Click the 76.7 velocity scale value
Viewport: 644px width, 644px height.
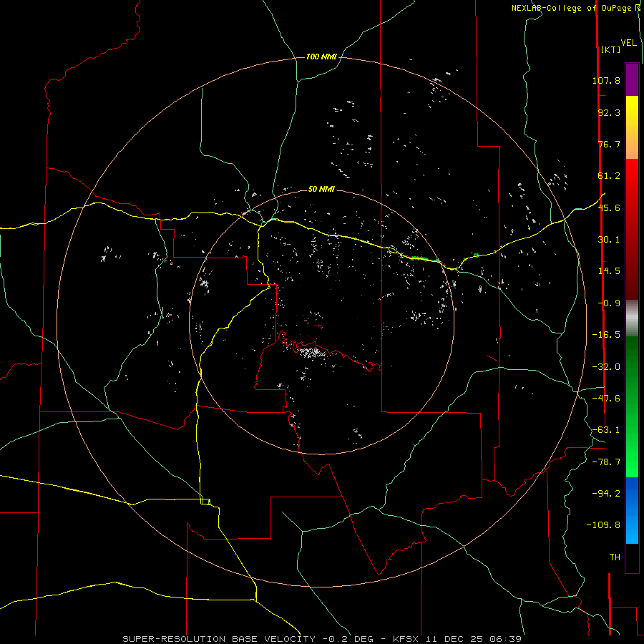pos(609,144)
